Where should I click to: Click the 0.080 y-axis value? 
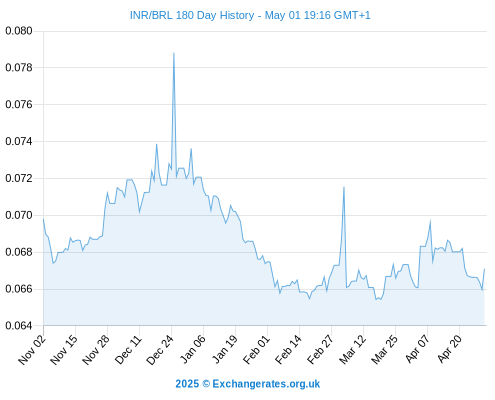(19, 31)
